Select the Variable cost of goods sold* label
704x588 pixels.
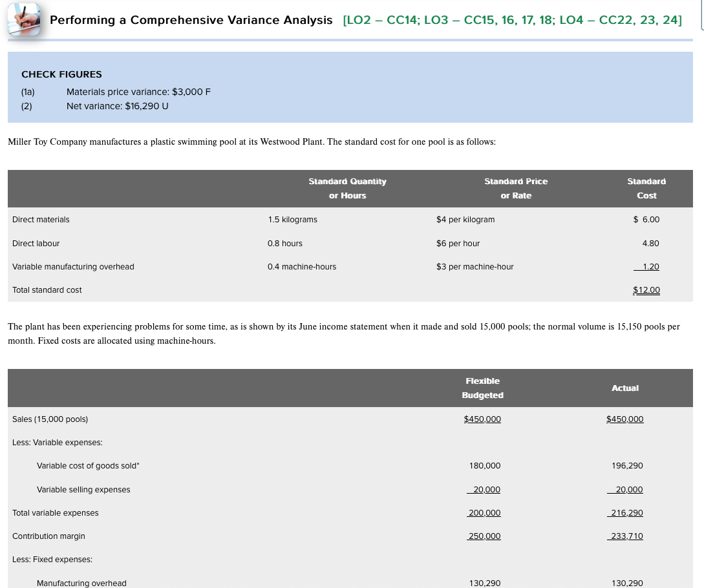87,466
